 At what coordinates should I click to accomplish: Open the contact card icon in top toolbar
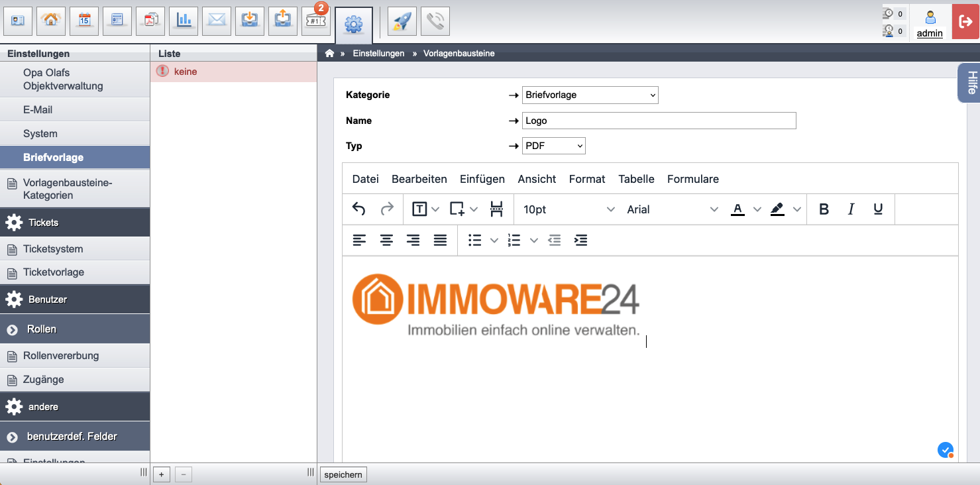pyautogui.click(x=18, y=21)
